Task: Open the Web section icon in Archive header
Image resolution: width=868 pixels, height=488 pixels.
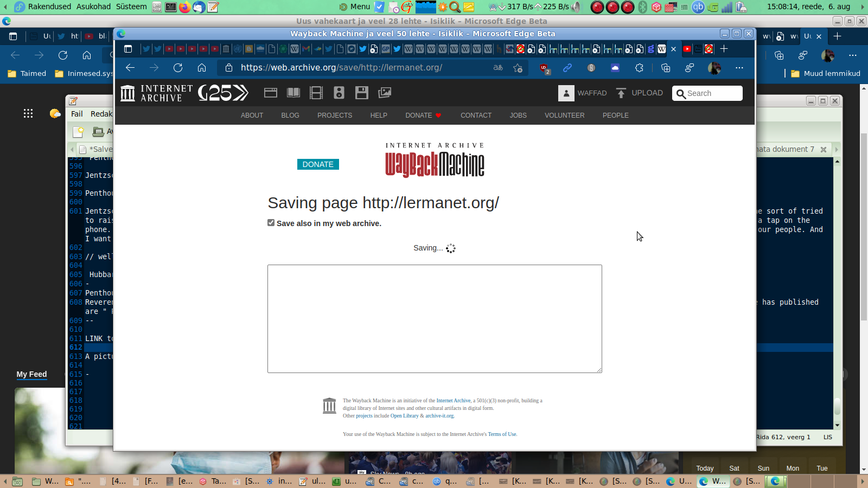Action: click(x=271, y=93)
